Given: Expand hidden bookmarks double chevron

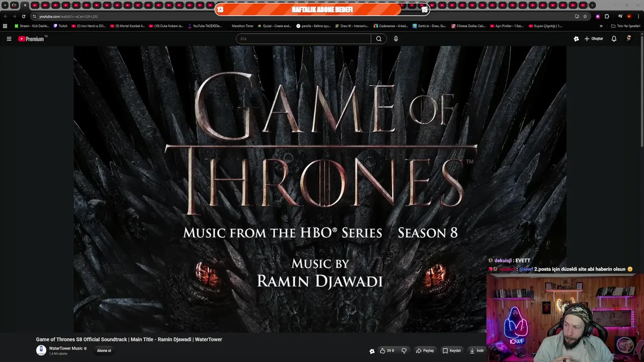Looking at the screenshot, I should coord(601,26).
